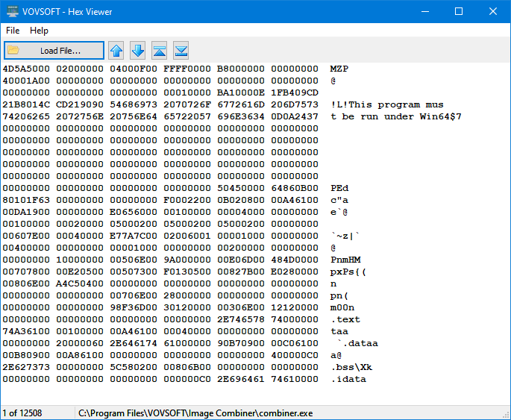This screenshot has width=511, height=420.
Task: Click the 'taa' ASCII text
Action: click(339, 331)
